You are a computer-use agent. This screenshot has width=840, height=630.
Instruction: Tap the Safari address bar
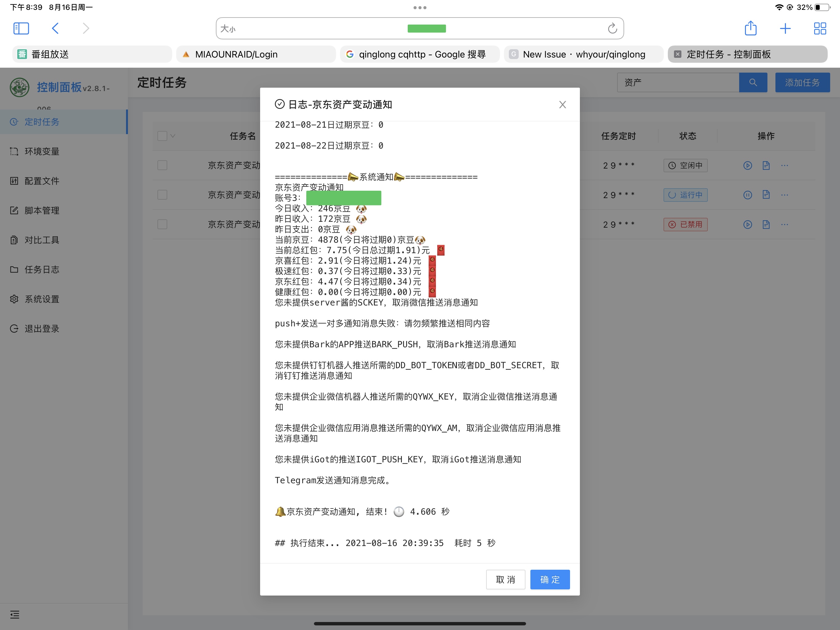420,29
